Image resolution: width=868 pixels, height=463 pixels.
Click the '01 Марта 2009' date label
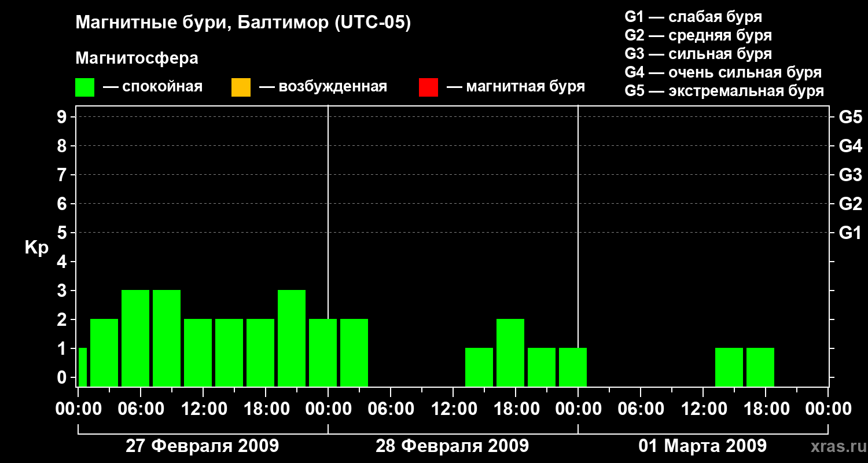(x=703, y=446)
